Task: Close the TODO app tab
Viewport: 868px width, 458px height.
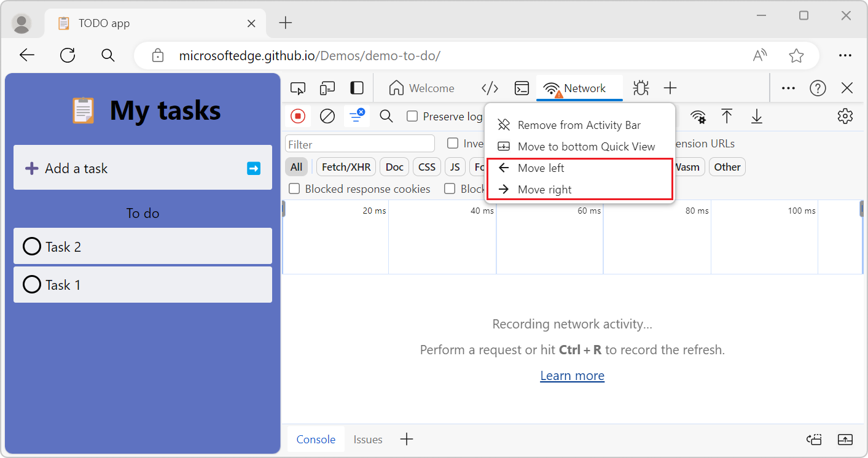Action: pyautogui.click(x=251, y=23)
